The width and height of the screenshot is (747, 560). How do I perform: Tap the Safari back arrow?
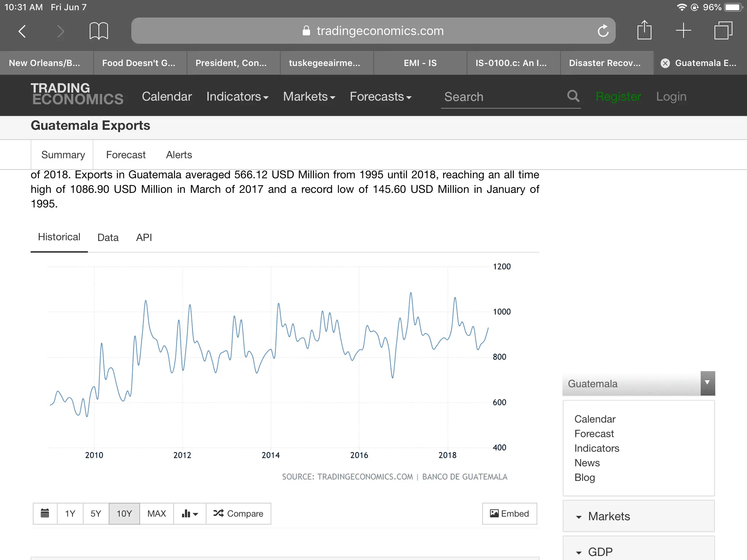(x=22, y=31)
